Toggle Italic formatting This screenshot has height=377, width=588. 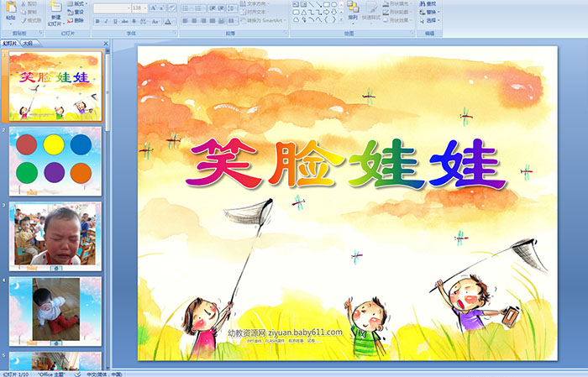tap(106, 21)
